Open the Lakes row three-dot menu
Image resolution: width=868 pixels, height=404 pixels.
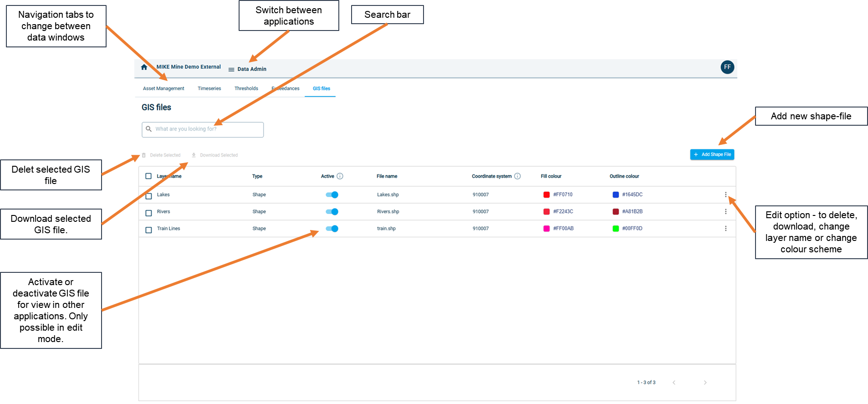(725, 195)
